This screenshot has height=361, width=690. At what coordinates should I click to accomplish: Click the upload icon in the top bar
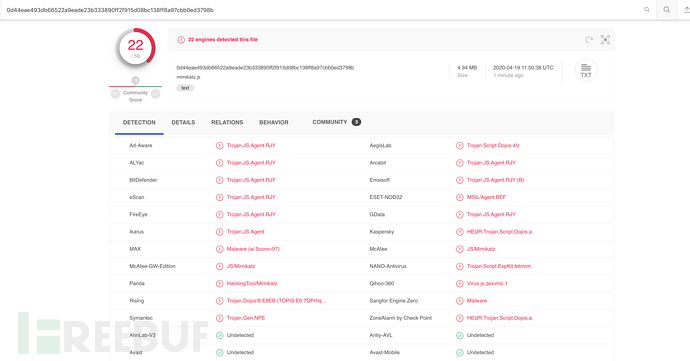(x=686, y=10)
